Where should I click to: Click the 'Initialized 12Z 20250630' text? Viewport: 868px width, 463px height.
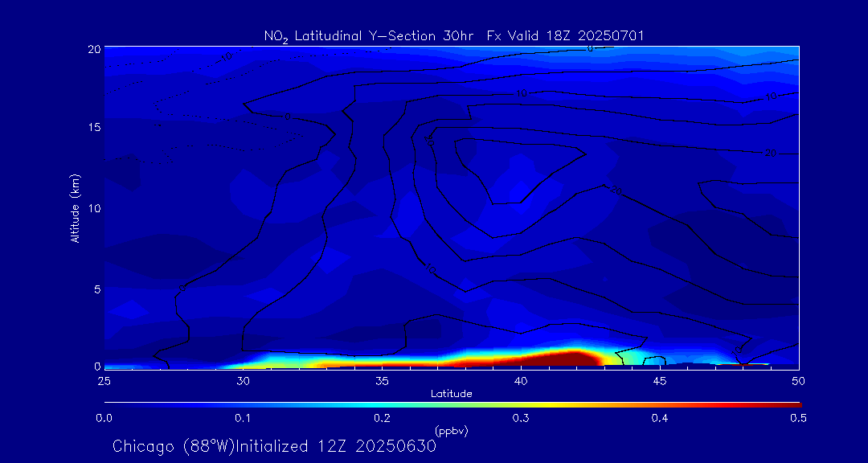[x=336, y=446]
